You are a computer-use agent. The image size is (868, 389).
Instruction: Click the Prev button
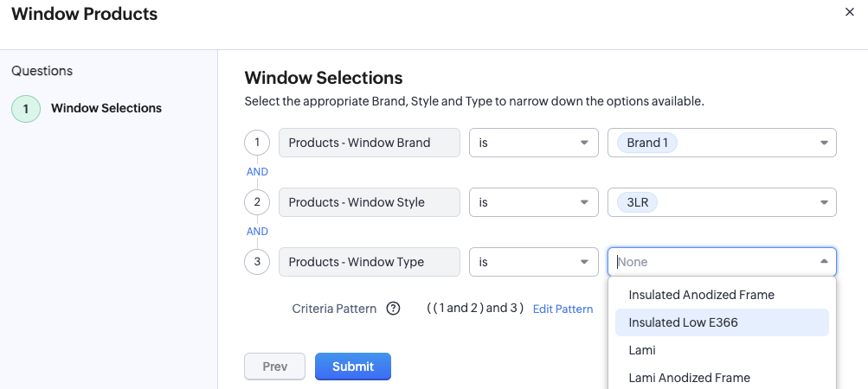[274, 367]
